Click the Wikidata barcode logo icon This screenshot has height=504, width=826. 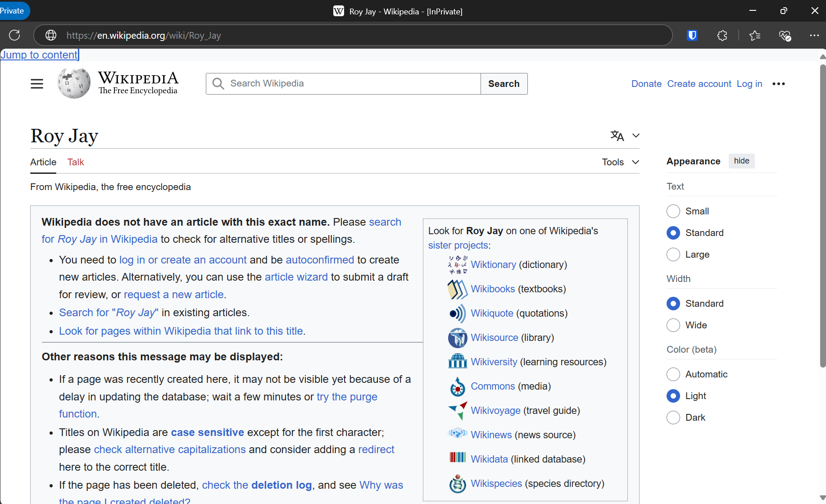pos(458,458)
